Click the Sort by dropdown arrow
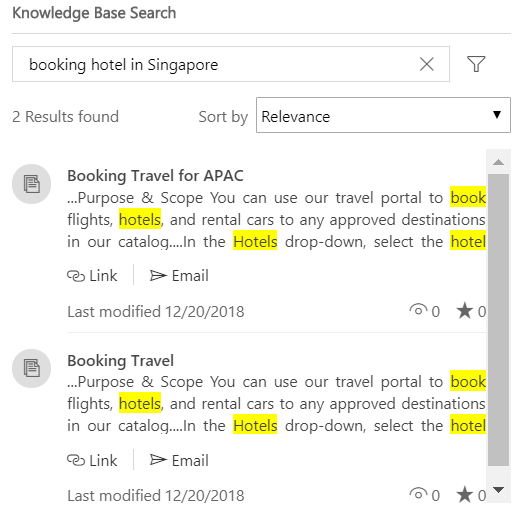The image size is (522, 521). click(x=497, y=115)
